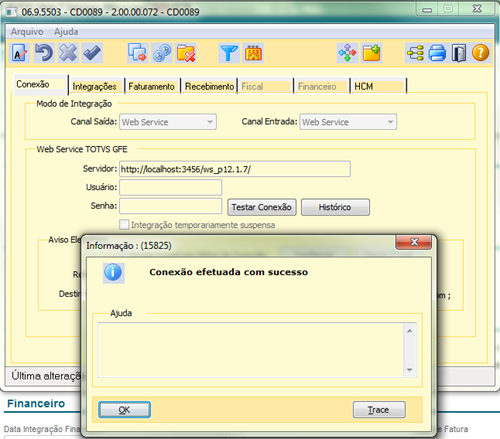Click the red castle-shaped toolbar icon

tap(253, 53)
